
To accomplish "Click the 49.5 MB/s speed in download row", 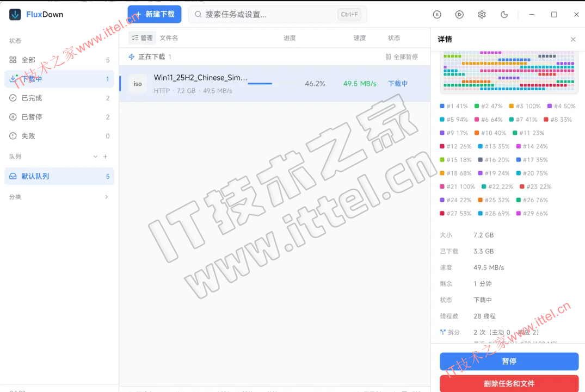I will point(360,84).
